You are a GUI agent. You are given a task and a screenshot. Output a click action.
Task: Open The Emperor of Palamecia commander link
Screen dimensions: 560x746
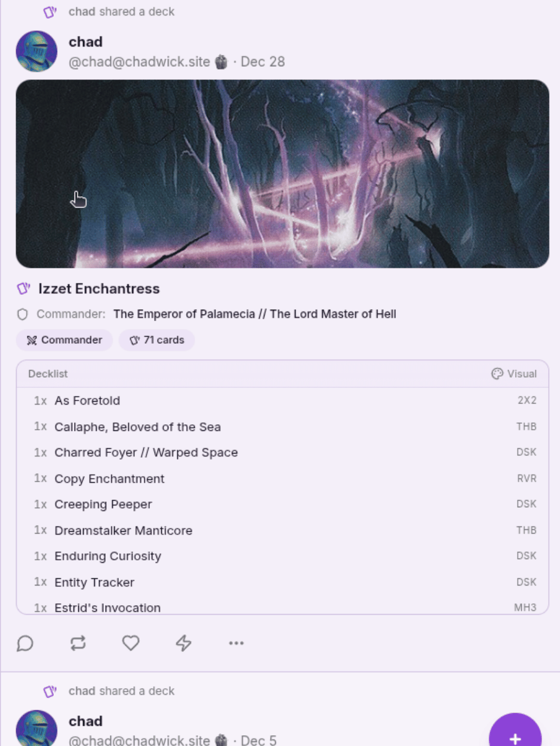tap(255, 314)
